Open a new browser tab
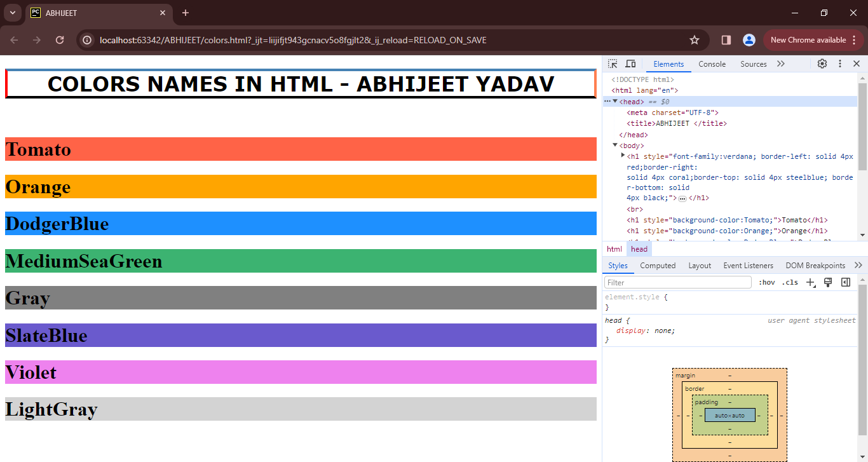 186,13
